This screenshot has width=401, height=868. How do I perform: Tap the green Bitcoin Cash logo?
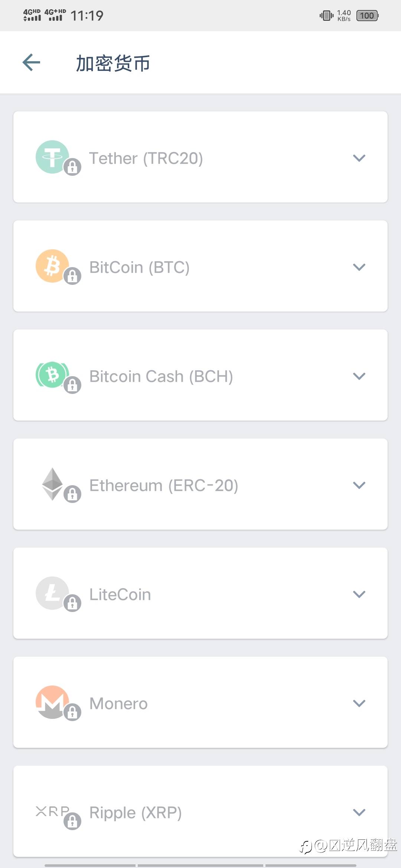point(52,375)
